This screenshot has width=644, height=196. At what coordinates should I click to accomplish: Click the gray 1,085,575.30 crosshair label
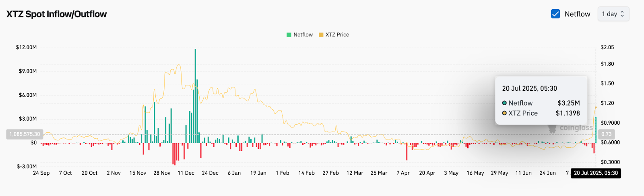point(25,134)
